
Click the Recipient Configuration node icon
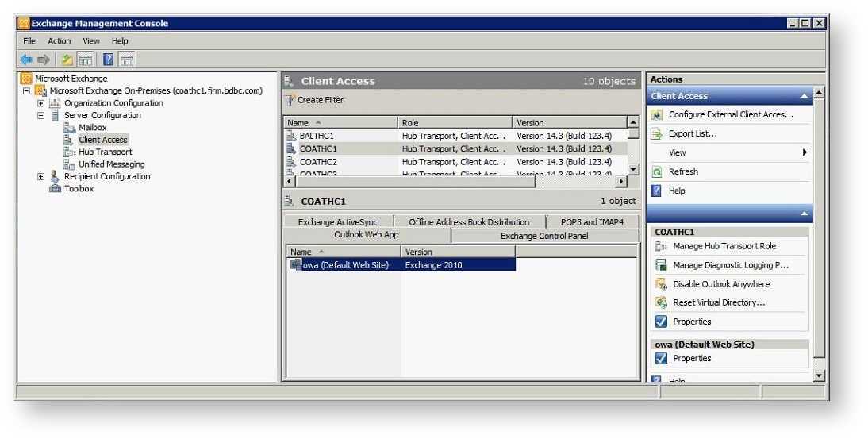(x=55, y=176)
